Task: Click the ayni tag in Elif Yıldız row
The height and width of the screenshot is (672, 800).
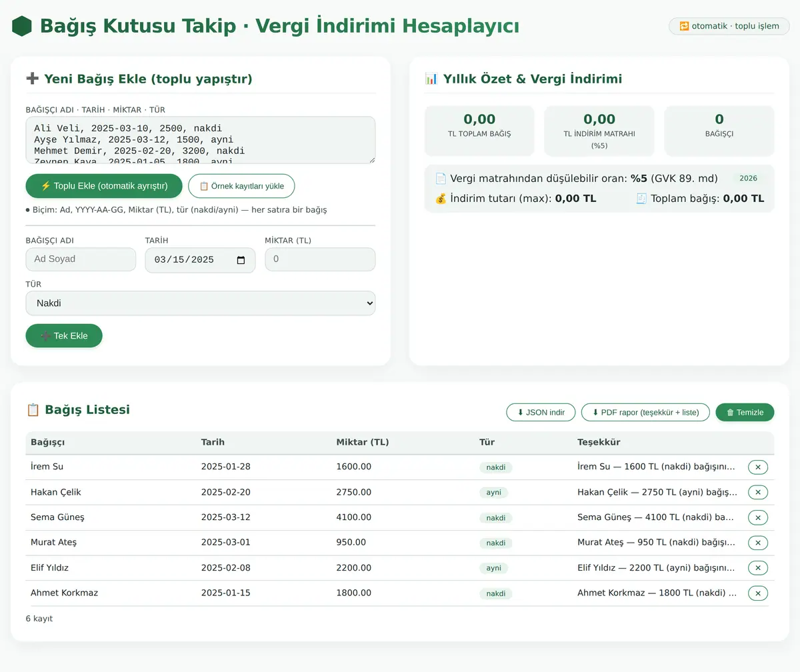Action: point(493,569)
